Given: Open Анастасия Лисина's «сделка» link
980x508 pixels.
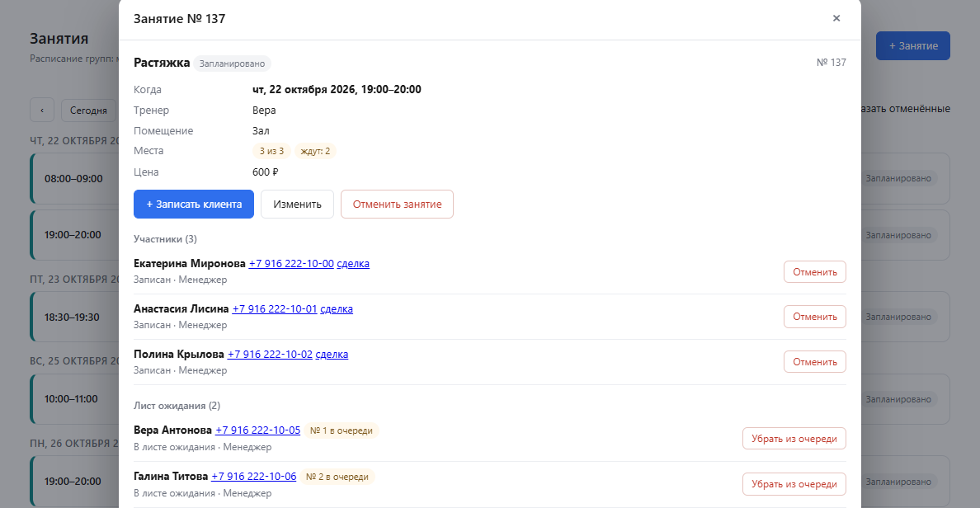Looking at the screenshot, I should point(337,308).
